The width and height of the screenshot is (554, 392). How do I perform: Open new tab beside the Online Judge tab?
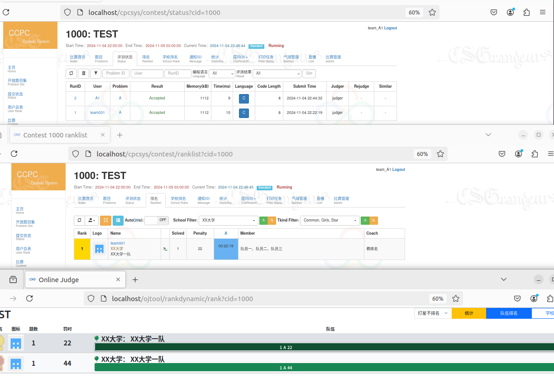135,279
